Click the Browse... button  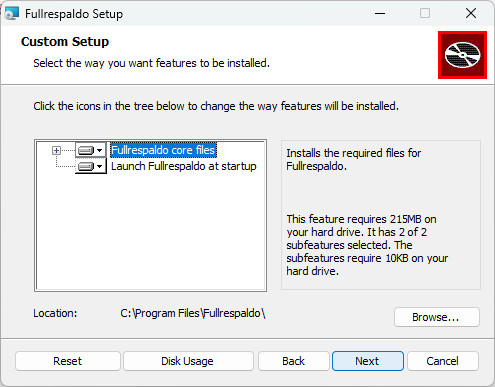click(x=437, y=317)
